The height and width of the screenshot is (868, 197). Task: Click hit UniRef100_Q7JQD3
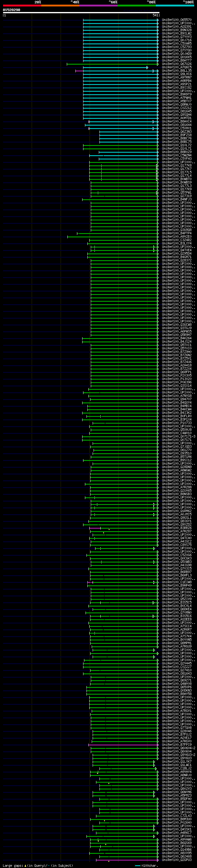pos(177,446)
